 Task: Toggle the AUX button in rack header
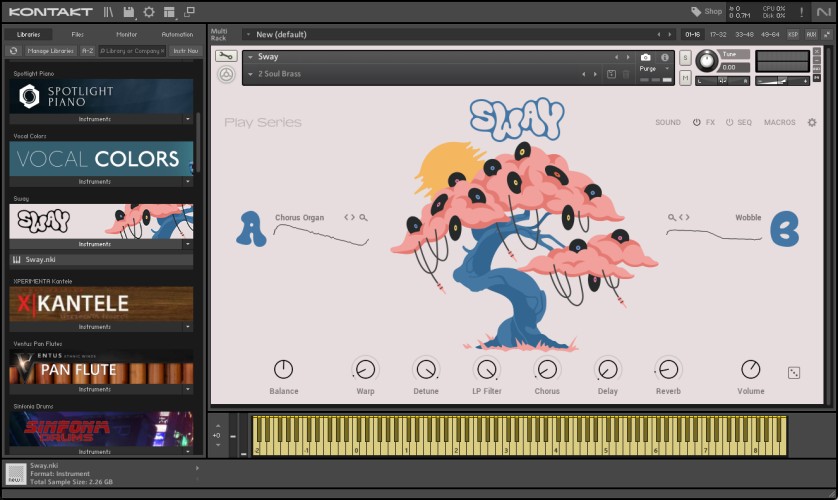coord(811,34)
